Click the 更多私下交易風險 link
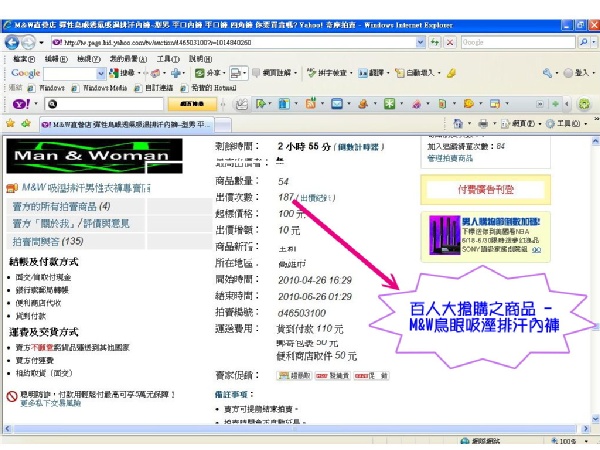 pyautogui.click(x=51, y=403)
